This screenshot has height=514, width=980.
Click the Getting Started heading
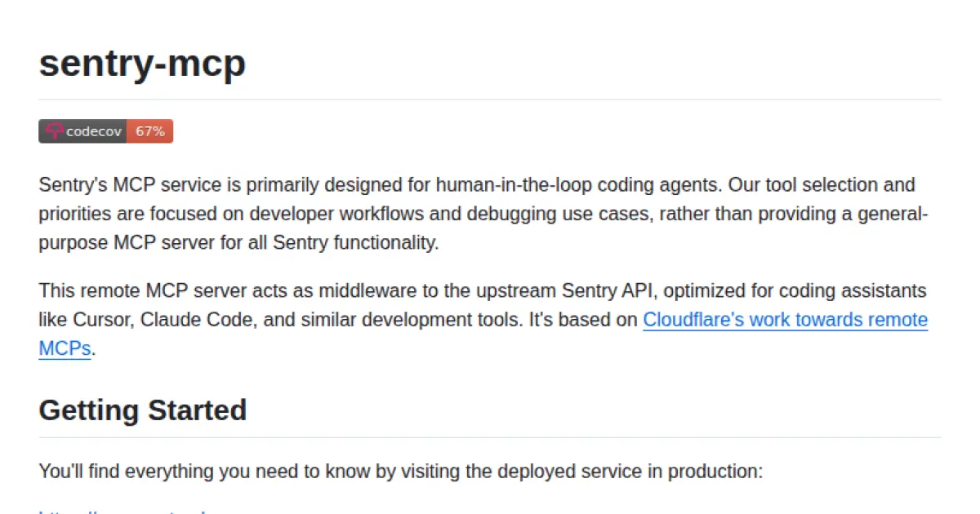tap(143, 410)
